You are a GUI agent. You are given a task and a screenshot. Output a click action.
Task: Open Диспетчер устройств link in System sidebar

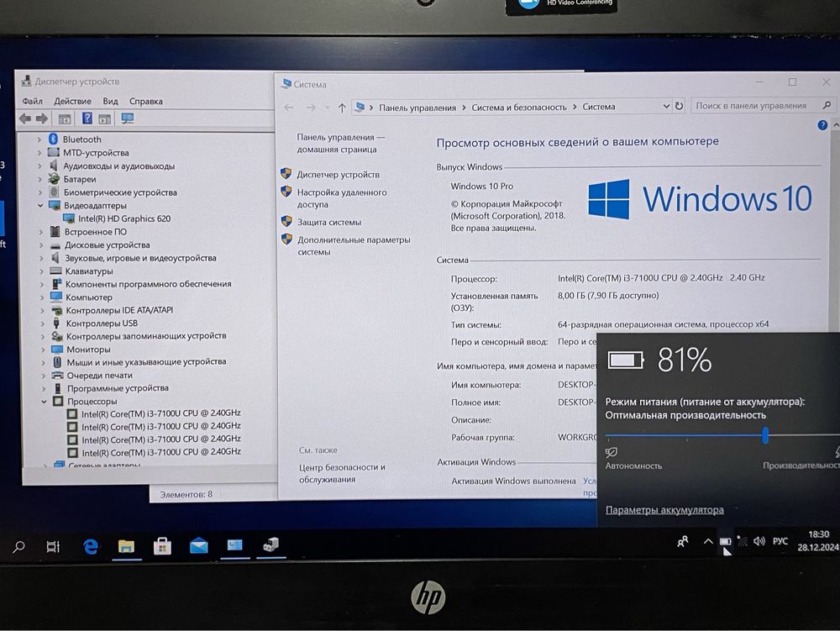pyautogui.click(x=338, y=175)
